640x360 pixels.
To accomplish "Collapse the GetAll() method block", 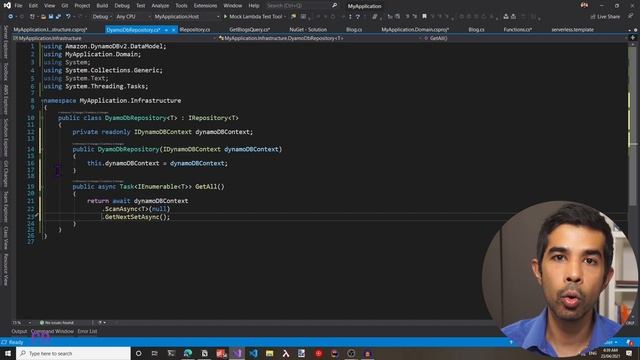I will pyautogui.click(x=42, y=187).
